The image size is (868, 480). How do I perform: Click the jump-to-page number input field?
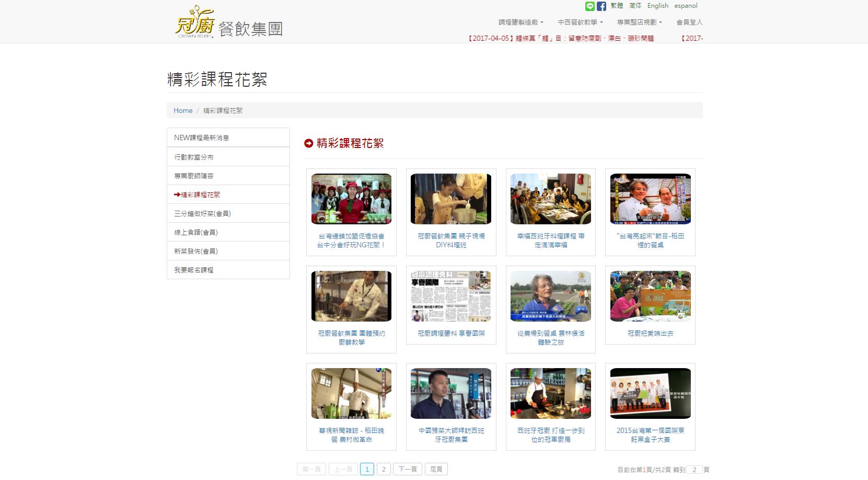[694, 470]
